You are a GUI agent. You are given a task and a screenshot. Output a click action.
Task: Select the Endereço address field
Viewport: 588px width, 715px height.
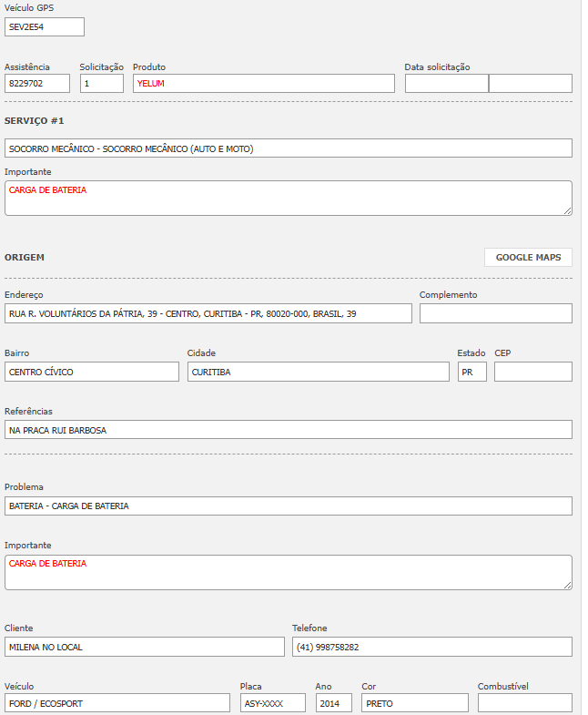[x=208, y=313]
